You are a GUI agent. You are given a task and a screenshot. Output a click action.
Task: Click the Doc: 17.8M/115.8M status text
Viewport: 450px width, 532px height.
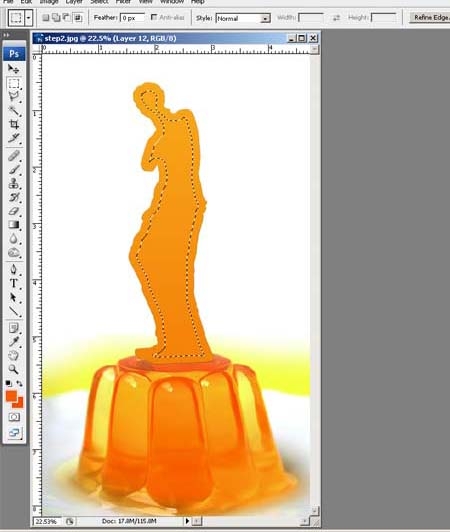129,521
